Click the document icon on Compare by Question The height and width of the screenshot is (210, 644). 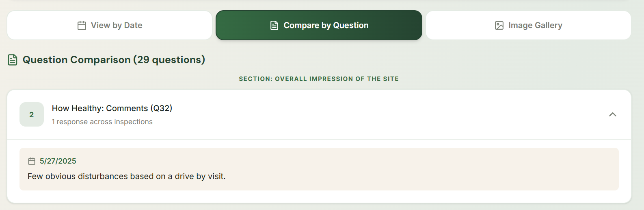274,26
